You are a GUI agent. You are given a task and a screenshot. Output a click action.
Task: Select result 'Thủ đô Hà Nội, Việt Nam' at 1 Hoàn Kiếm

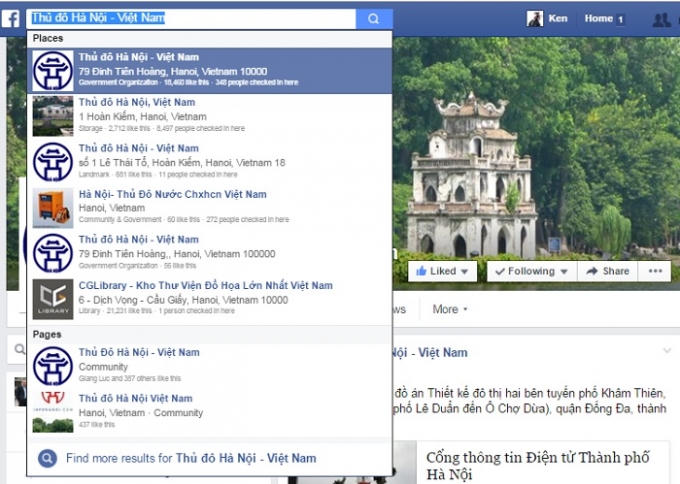(x=209, y=116)
